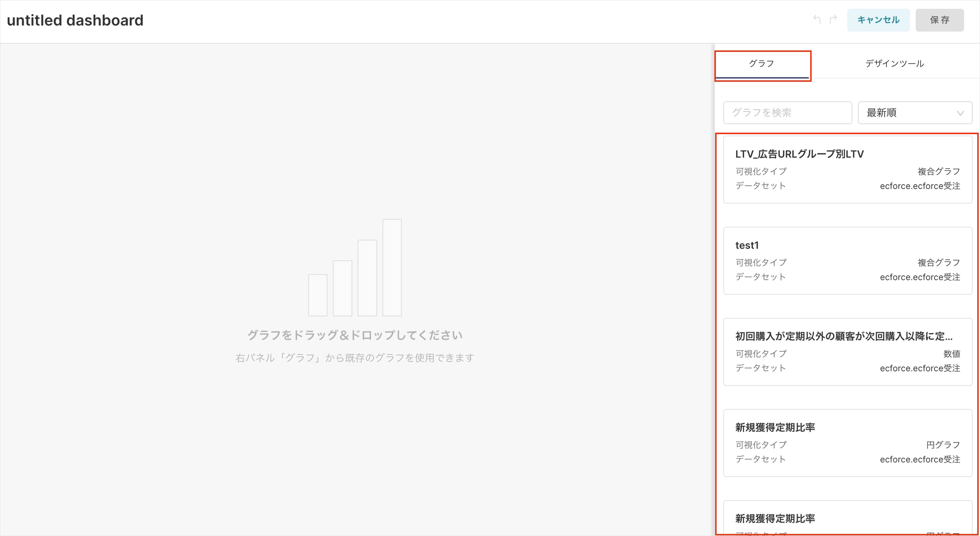
Task: Click the 保存 button
Action: [939, 20]
